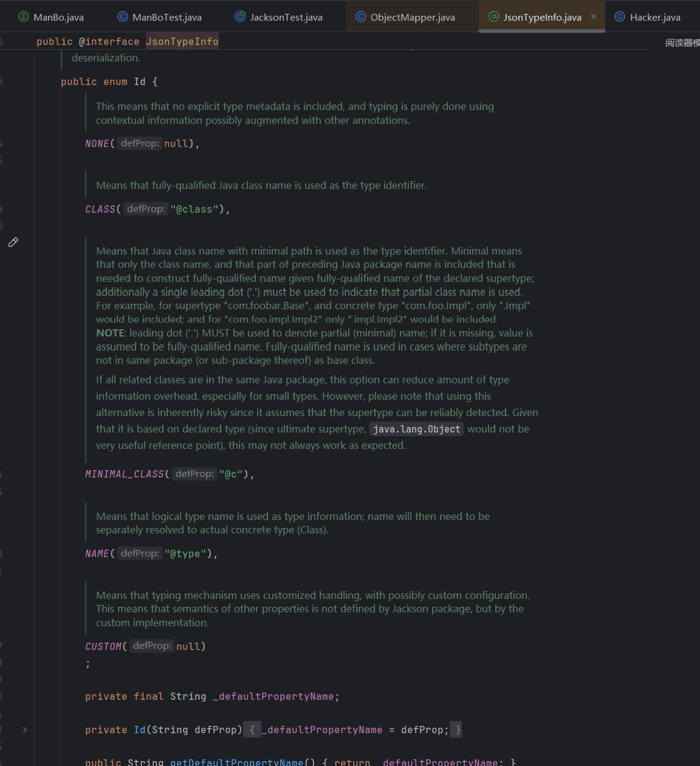Click the JacksonTest.java runnable class icon
The height and width of the screenshot is (766, 700).
(240, 17)
